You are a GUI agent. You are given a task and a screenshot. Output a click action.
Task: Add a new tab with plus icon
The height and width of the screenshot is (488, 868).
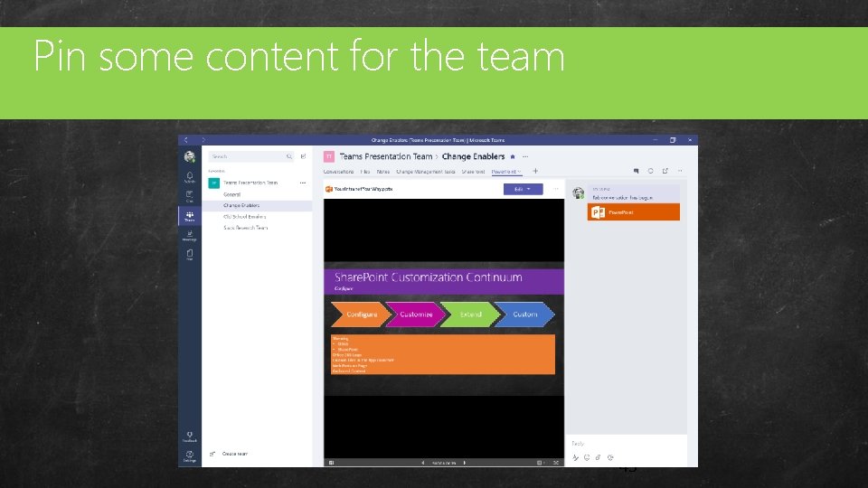click(x=535, y=171)
